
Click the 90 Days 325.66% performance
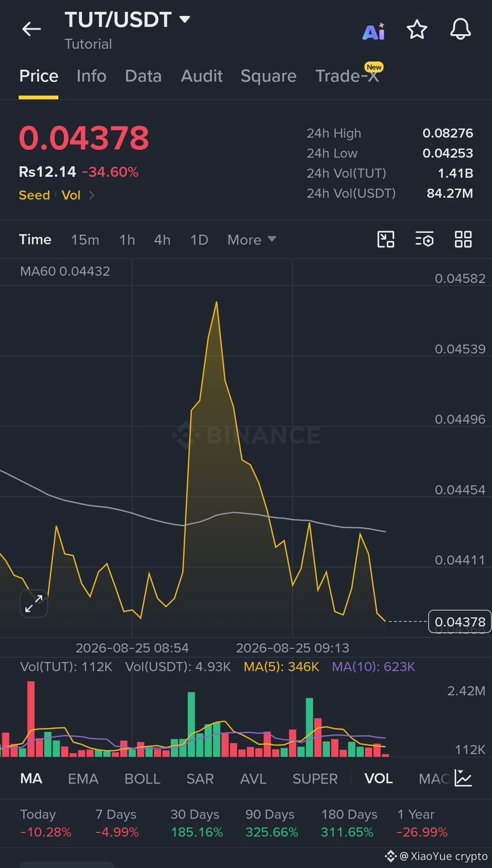point(272,823)
